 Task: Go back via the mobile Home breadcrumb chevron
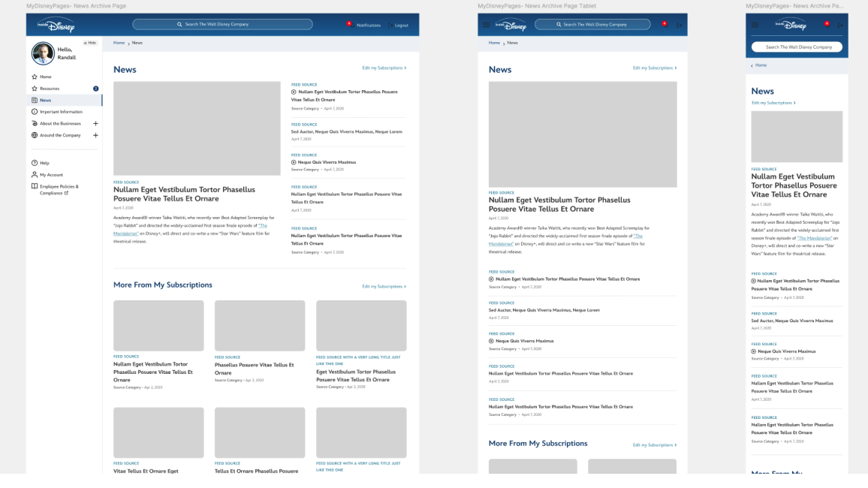[x=752, y=65]
